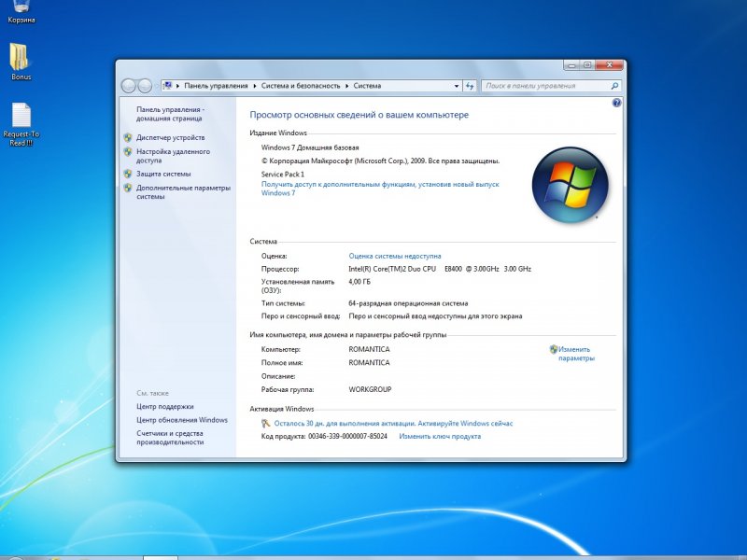
Task: Click the search magnifier icon
Action: [614, 86]
